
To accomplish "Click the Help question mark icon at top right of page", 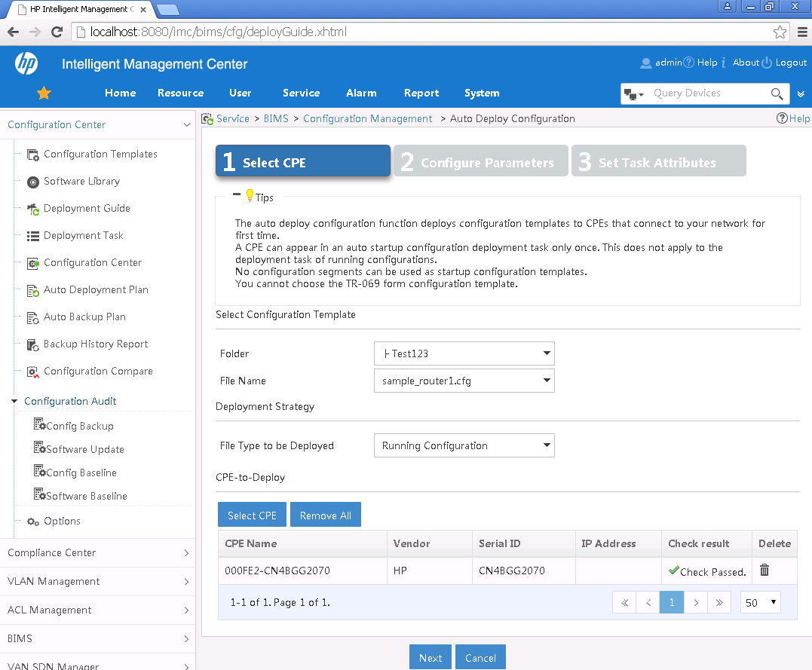I will [782, 118].
